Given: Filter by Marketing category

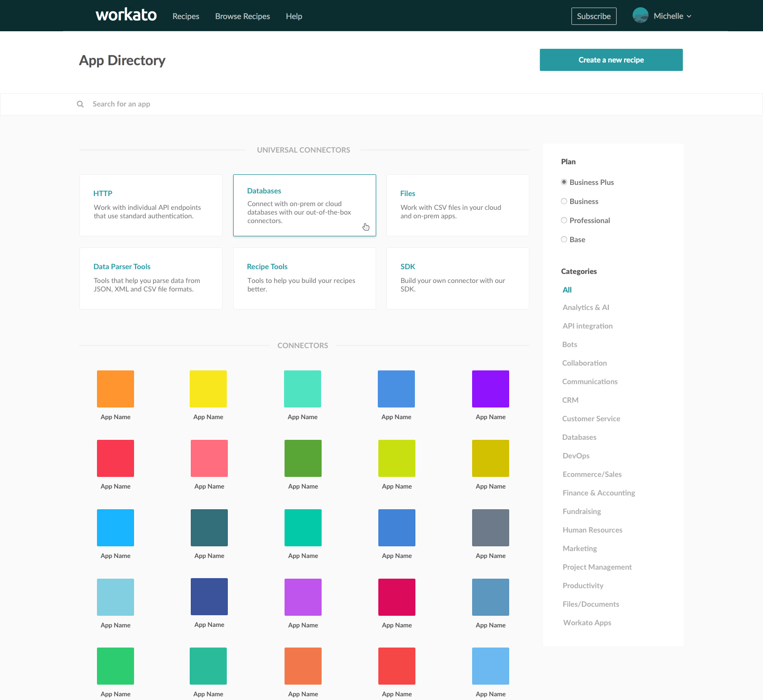Looking at the screenshot, I should [580, 548].
